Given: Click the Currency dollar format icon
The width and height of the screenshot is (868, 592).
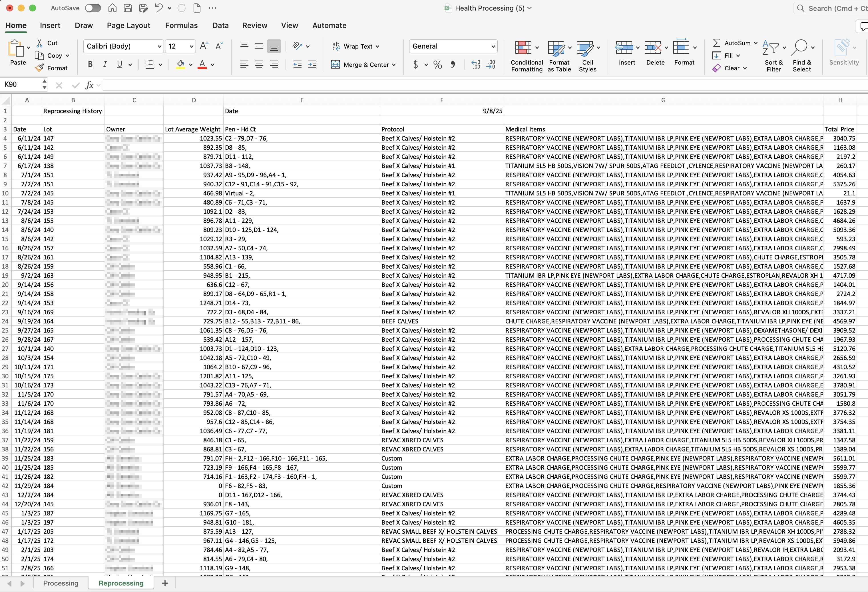Looking at the screenshot, I should (416, 65).
